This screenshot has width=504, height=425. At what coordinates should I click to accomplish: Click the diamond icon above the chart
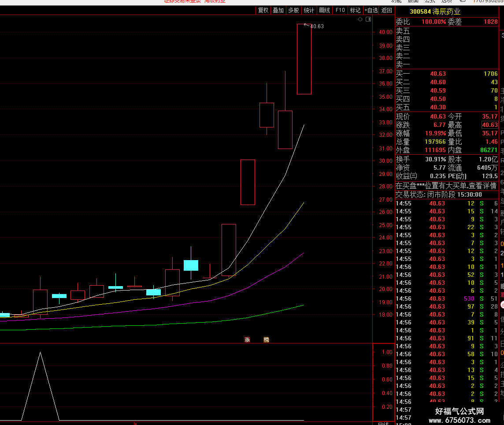(360, 19)
